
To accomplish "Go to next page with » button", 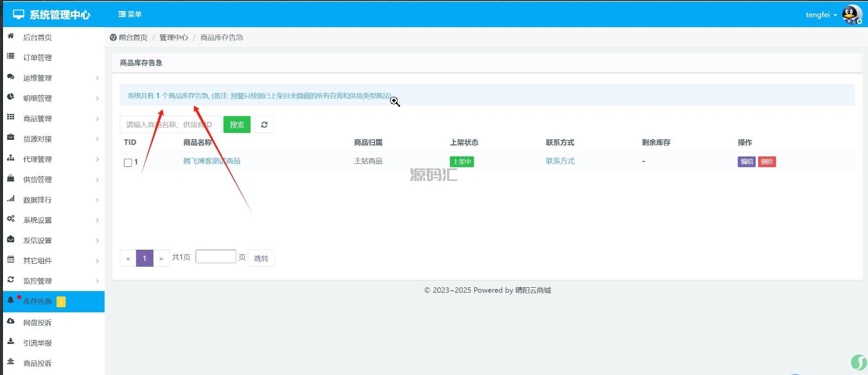I will pos(161,258).
